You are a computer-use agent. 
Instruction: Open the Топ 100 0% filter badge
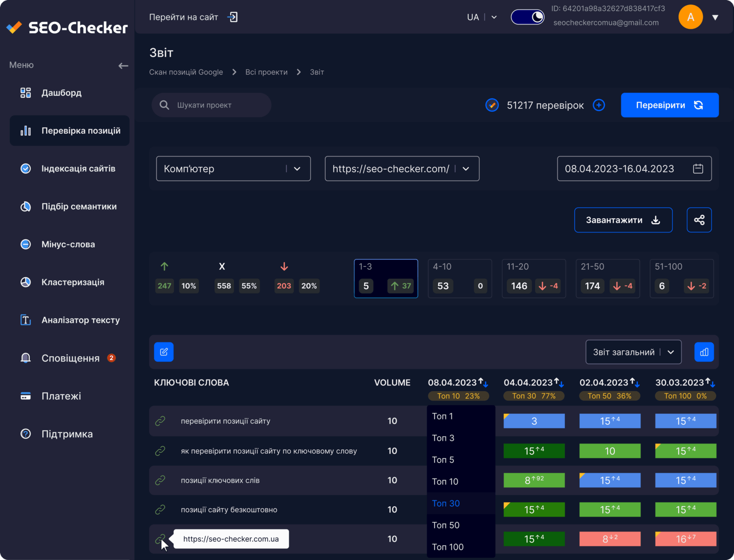click(685, 396)
